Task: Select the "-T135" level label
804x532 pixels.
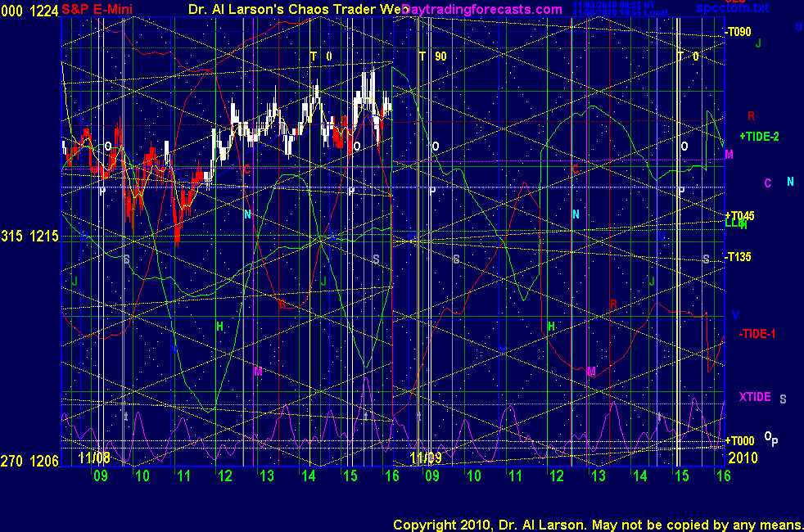Action: coord(738,257)
